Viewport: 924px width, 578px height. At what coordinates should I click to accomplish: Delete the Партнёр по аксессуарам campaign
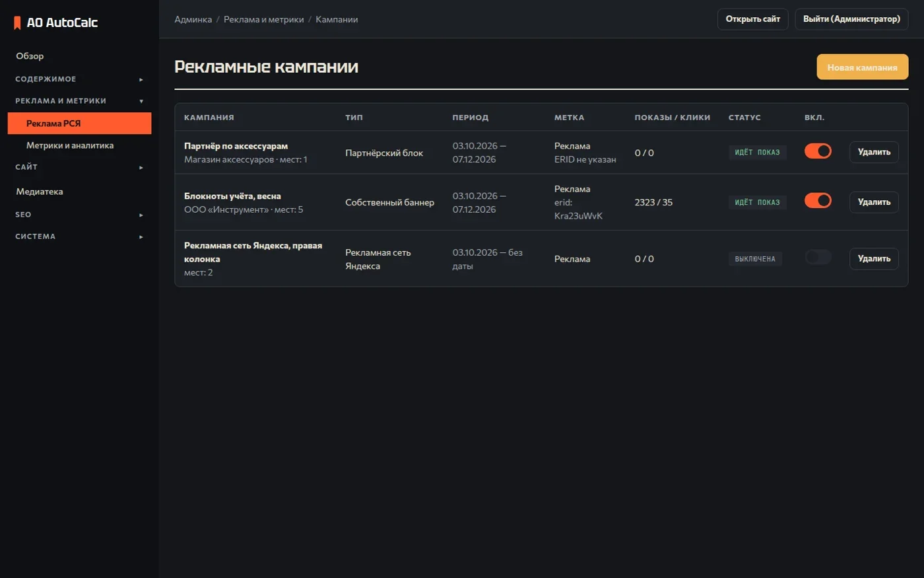pos(874,152)
